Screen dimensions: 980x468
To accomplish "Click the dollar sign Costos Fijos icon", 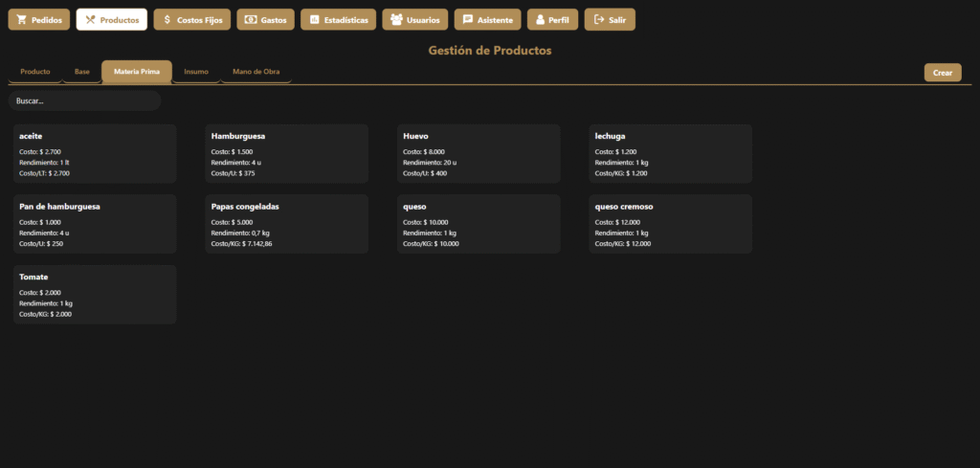I will [x=167, y=20].
